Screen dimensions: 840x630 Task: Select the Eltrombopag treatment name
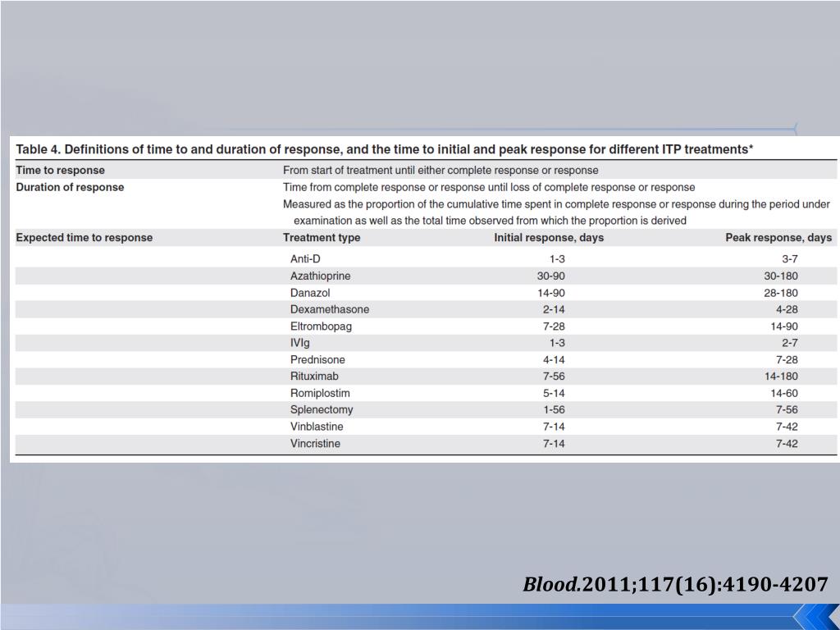pyautogui.click(x=321, y=326)
